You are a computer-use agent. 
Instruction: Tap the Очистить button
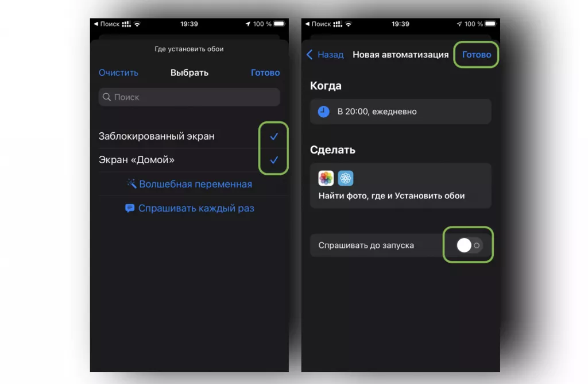tap(118, 72)
